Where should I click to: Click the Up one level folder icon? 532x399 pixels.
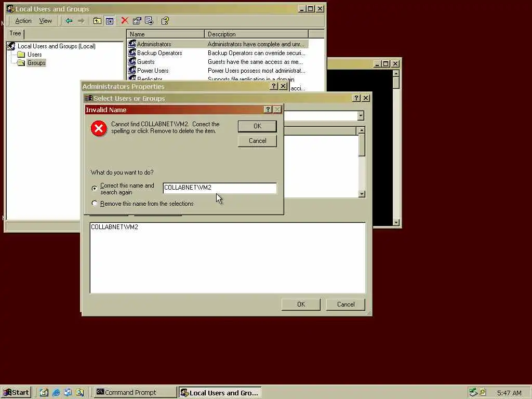[97, 21]
